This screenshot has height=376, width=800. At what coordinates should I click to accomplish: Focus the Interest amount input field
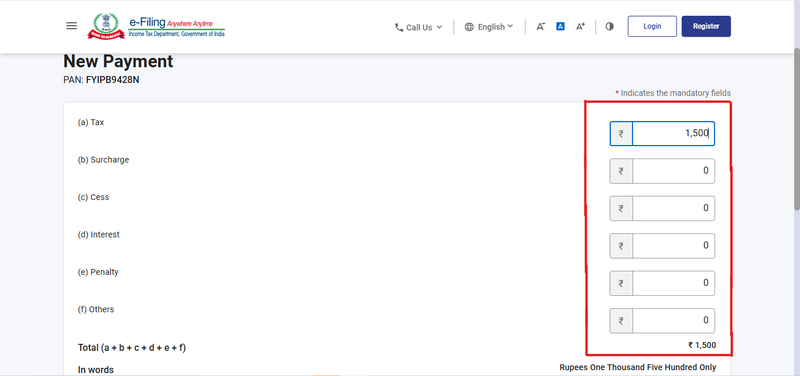click(x=673, y=246)
